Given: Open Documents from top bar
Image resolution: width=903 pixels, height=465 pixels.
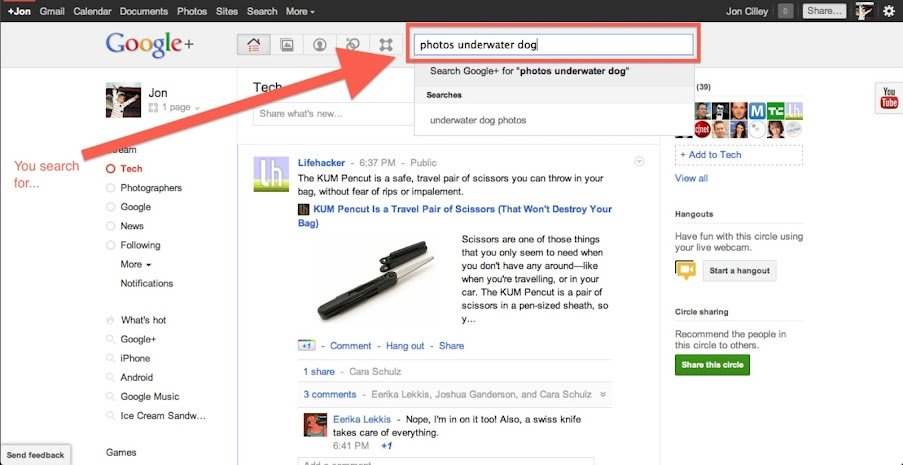Looking at the screenshot, I should pos(144,11).
